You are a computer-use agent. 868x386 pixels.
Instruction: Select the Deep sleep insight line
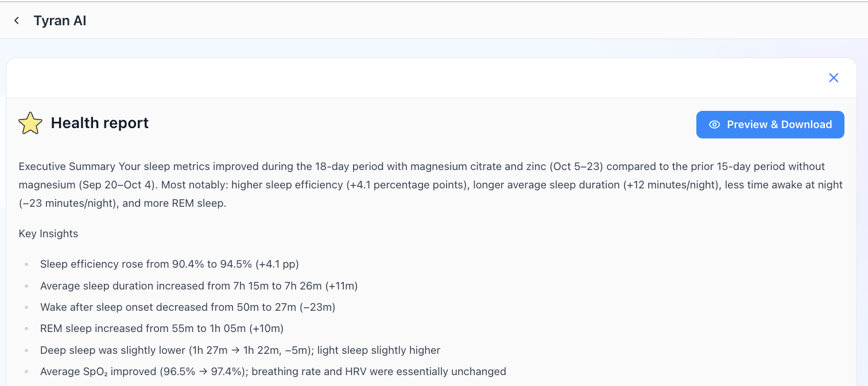tap(240, 350)
